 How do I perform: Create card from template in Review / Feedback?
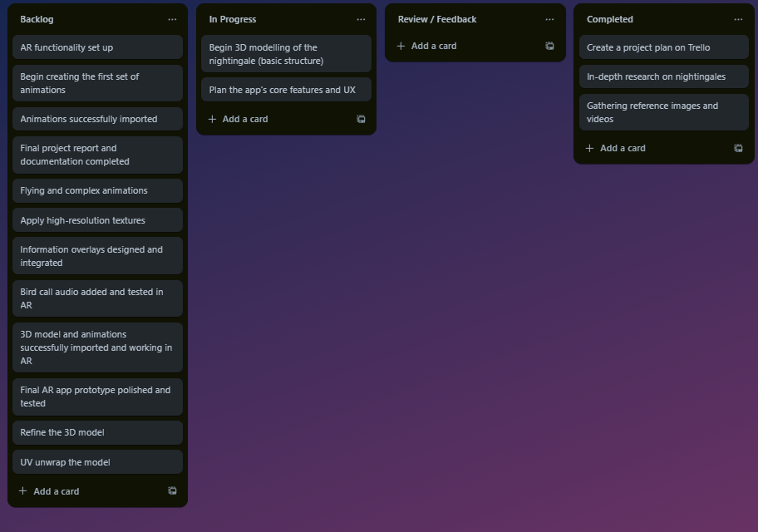click(x=549, y=46)
